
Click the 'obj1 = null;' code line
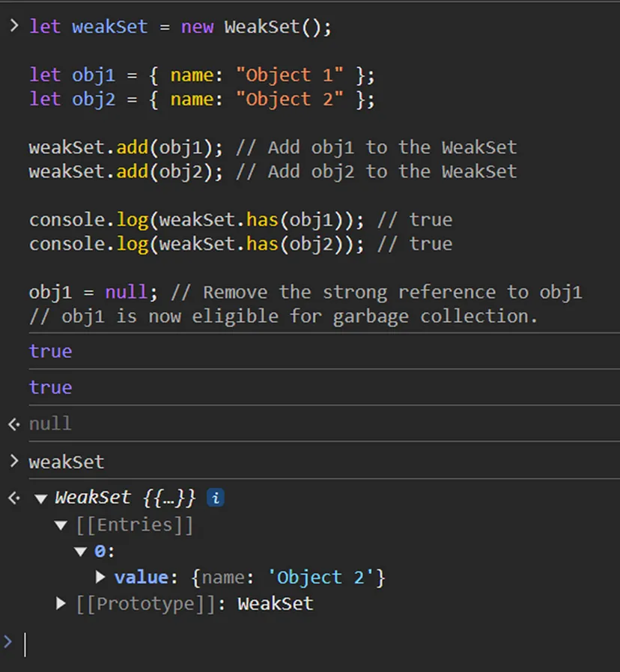(94, 292)
